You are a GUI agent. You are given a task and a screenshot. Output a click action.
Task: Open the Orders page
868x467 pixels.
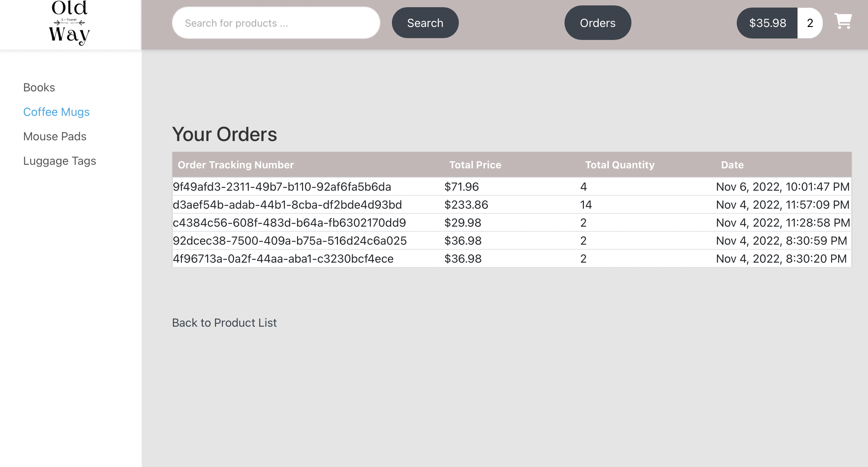click(x=597, y=22)
